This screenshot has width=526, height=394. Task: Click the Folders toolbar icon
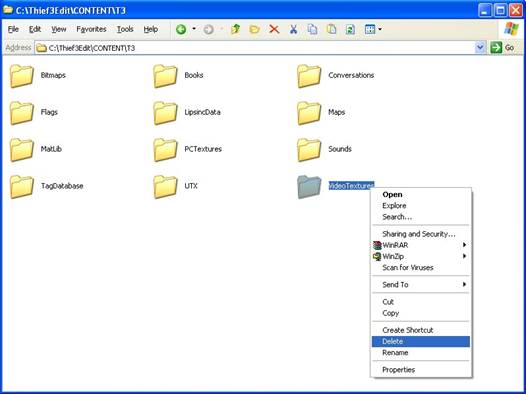tap(254, 30)
